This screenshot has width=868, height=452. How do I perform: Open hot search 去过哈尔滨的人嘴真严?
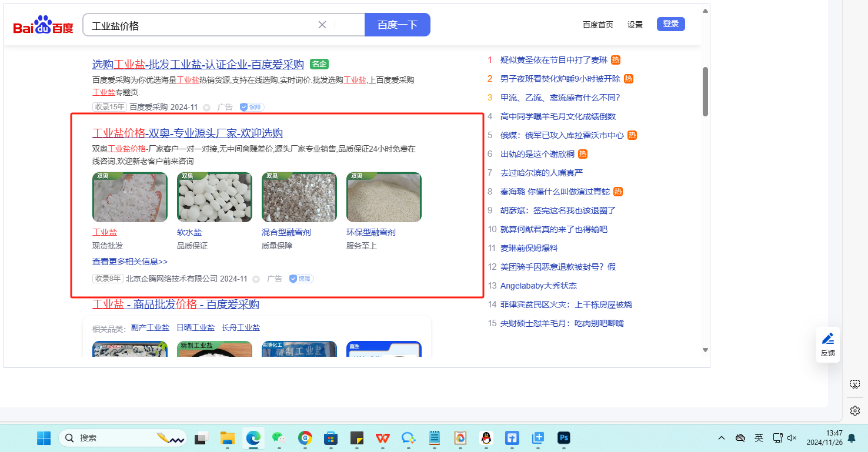541,173
